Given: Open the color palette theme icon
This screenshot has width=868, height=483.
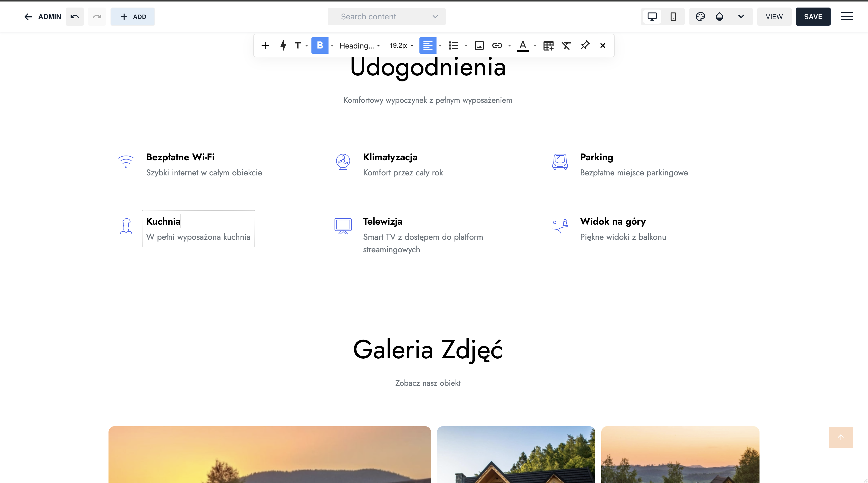Looking at the screenshot, I should [x=700, y=17].
